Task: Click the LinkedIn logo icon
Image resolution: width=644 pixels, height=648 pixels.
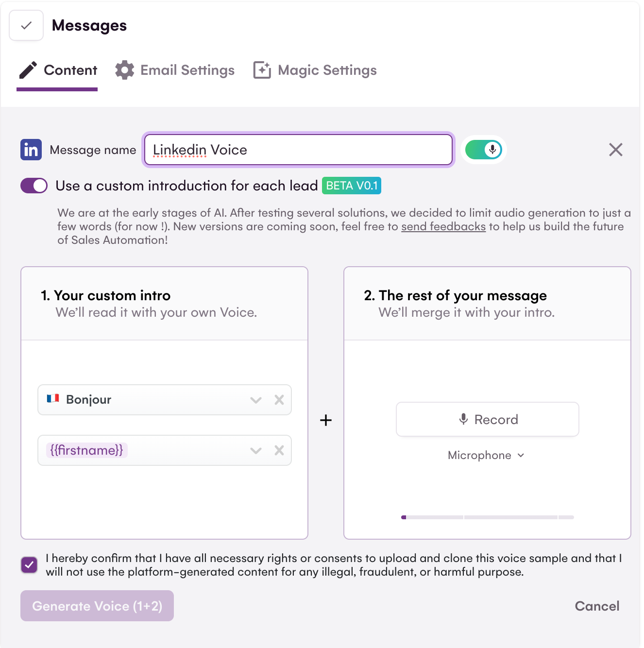Action: [x=31, y=150]
